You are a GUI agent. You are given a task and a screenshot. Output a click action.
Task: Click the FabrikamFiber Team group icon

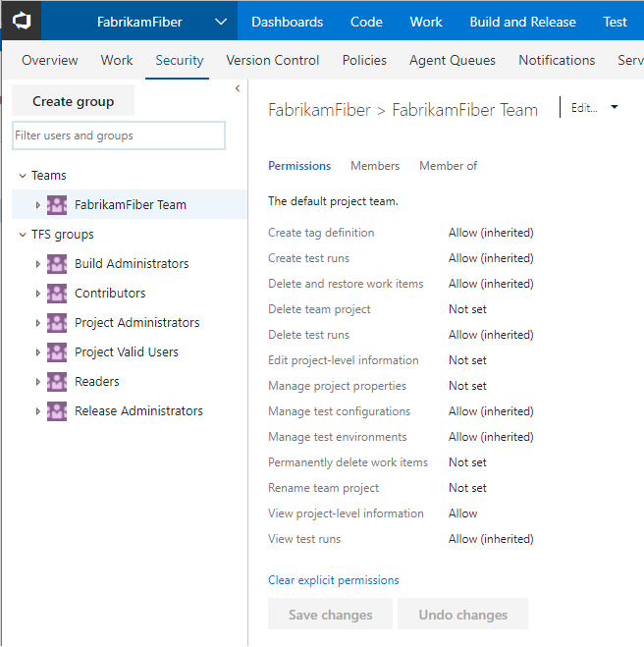tap(57, 204)
